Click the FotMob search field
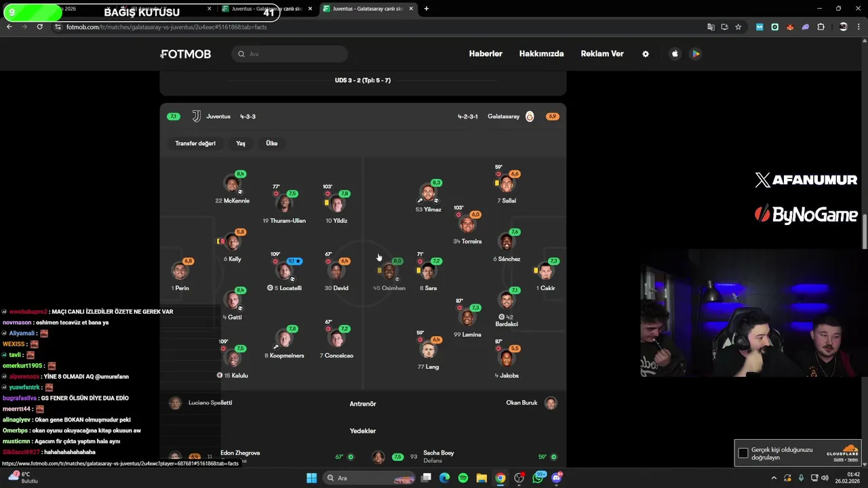Image resolution: width=868 pixels, height=488 pixels. point(290,54)
